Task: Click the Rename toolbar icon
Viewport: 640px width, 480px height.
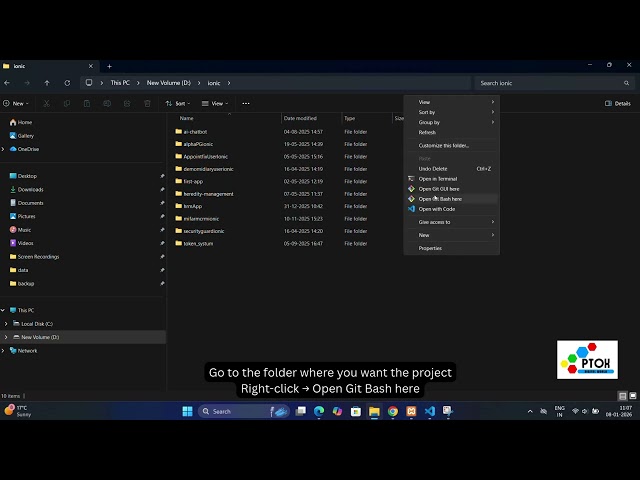Action: click(107, 104)
